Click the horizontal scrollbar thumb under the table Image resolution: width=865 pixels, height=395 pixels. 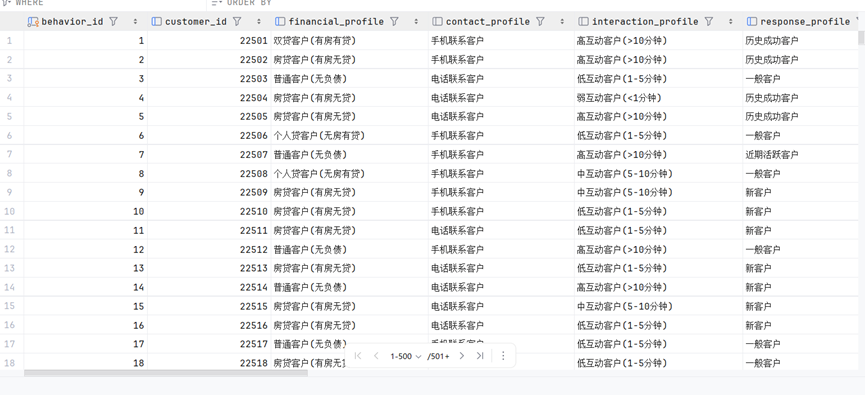(165, 373)
